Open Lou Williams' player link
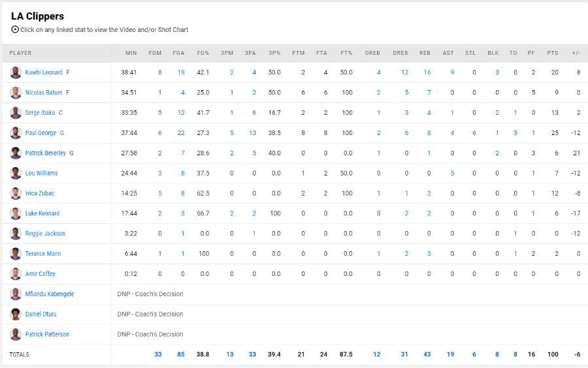The image size is (588, 368). (x=42, y=173)
